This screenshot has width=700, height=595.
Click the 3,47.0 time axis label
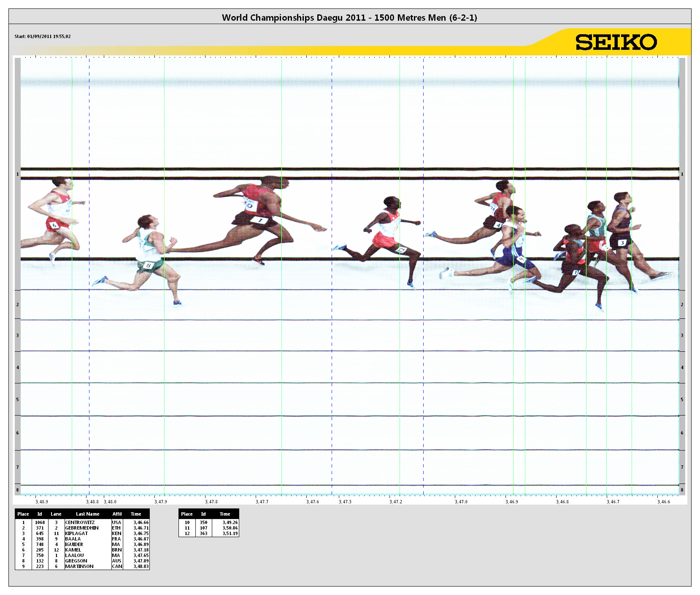461,502
